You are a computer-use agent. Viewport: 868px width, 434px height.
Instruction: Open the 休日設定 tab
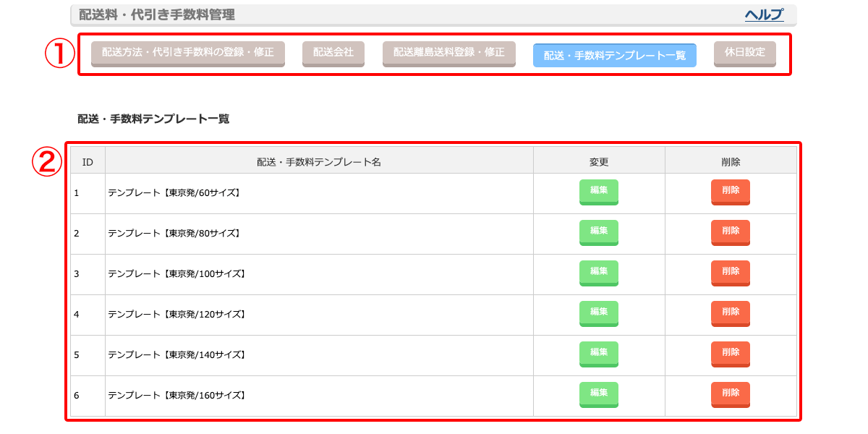tap(745, 54)
